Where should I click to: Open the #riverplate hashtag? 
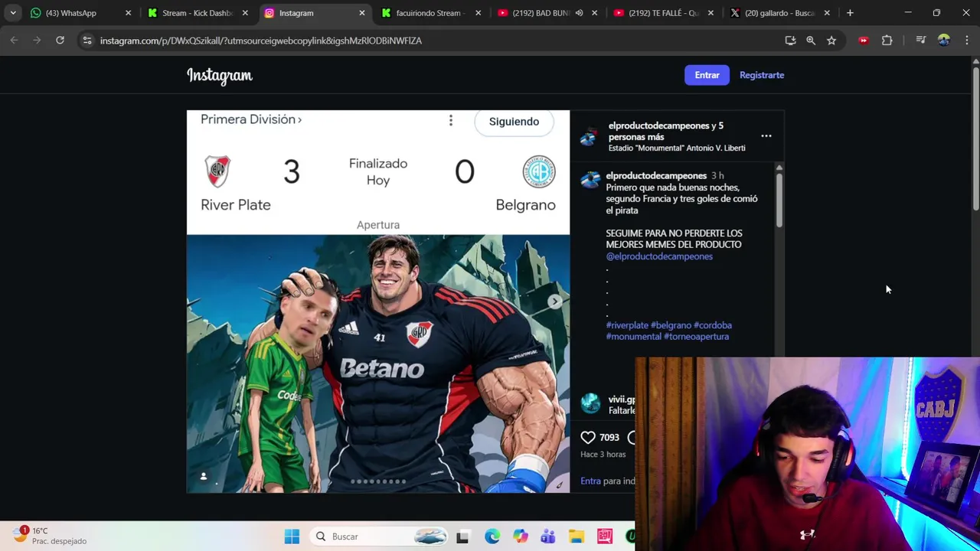click(x=627, y=325)
